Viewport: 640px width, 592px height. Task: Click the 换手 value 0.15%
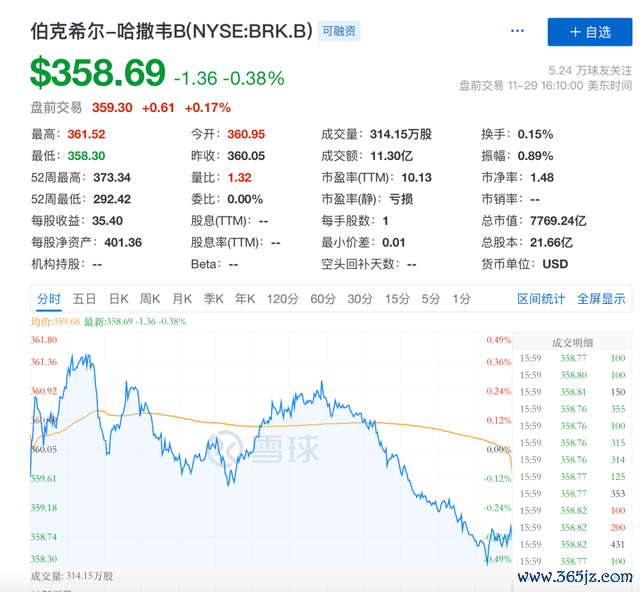pos(536,134)
